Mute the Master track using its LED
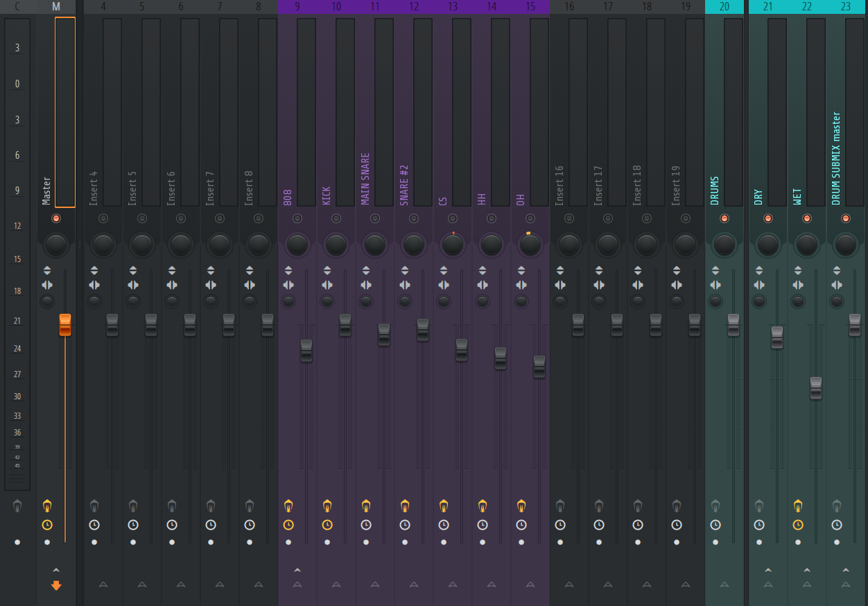 pyautogui.click(x=56, y=218)
